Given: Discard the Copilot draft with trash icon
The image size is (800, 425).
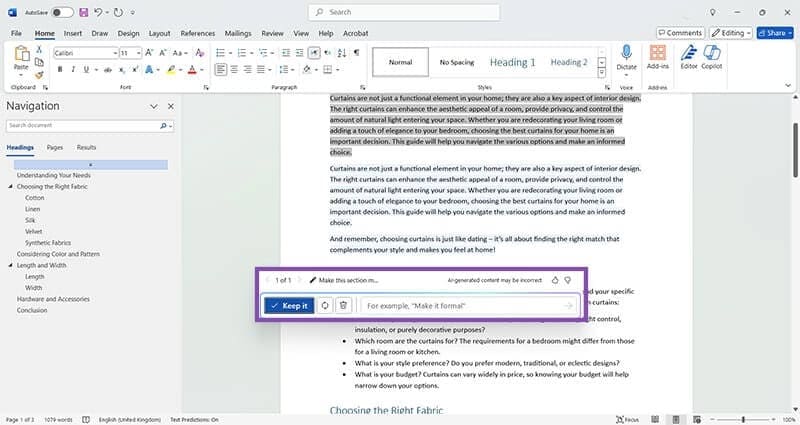Looking at the screenshot, I should click(x=343, y=305).
